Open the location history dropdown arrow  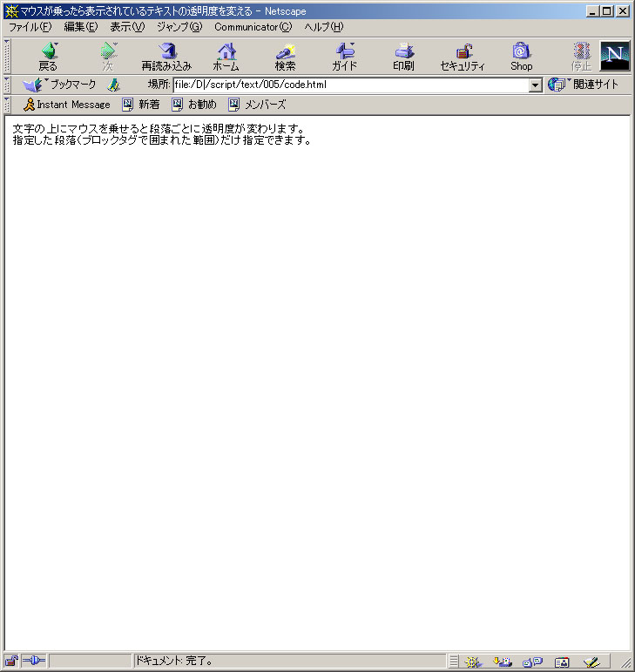click(535, 85)
